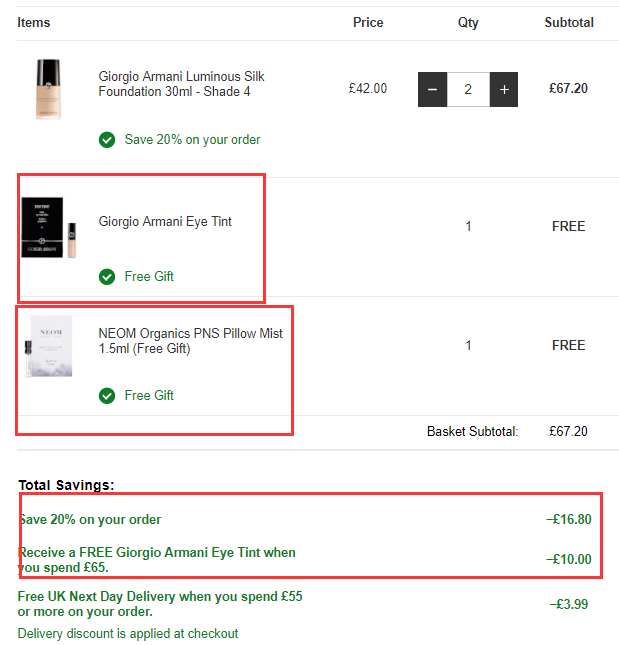Click 'Save 20% on your order' in Total Savings
This screenshot has width=619, height=645.
pyautogui.click(x=90, y=520)
